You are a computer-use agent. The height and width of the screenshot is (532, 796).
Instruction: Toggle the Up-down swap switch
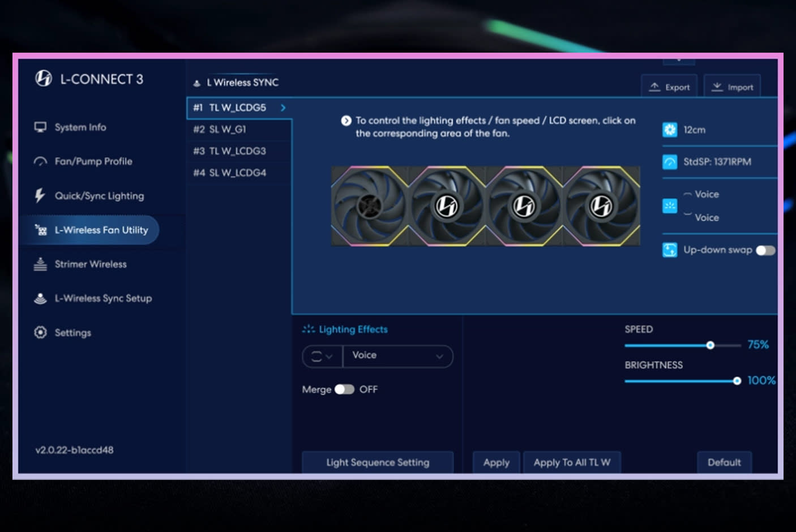click(765, 250)
